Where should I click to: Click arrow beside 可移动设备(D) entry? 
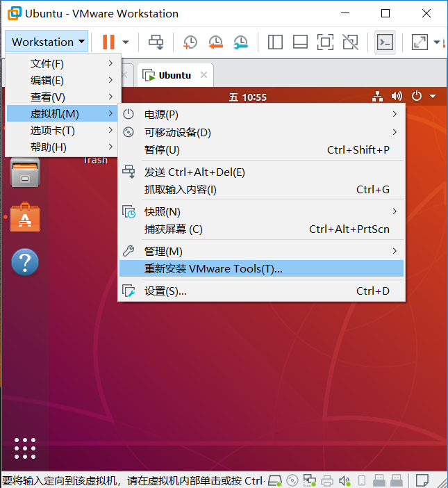395,132
